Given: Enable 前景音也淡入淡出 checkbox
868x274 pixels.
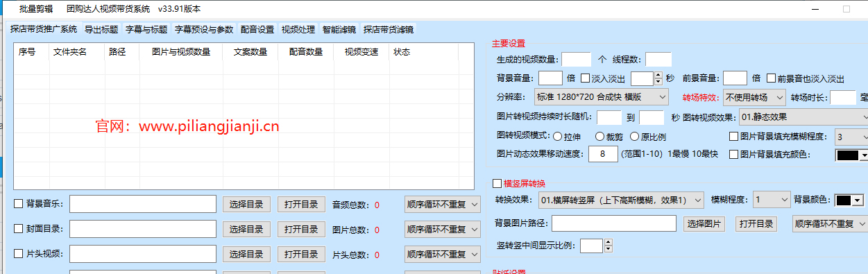Looking at the screenshot, I should 771,78.
